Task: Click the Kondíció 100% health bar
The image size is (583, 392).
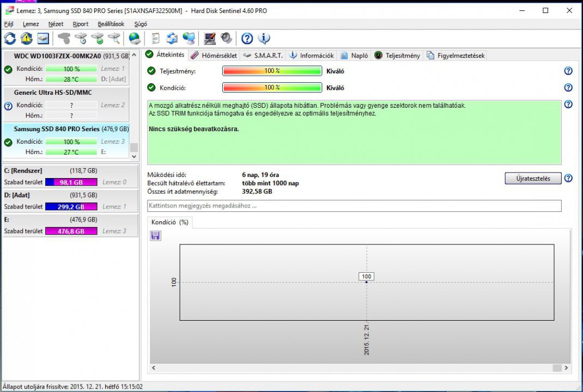Action: pos(272,88)
